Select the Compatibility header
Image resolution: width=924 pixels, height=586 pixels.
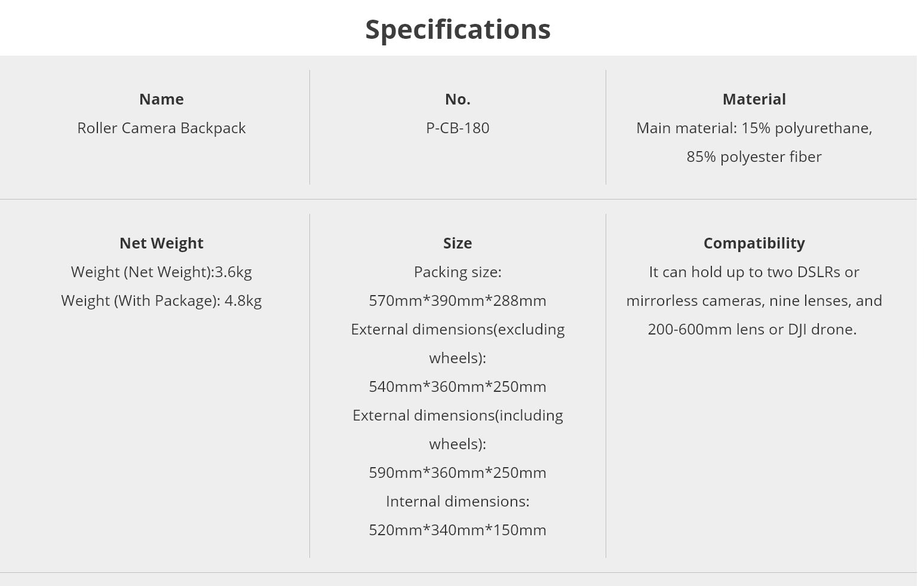click(x=754, y=243)
